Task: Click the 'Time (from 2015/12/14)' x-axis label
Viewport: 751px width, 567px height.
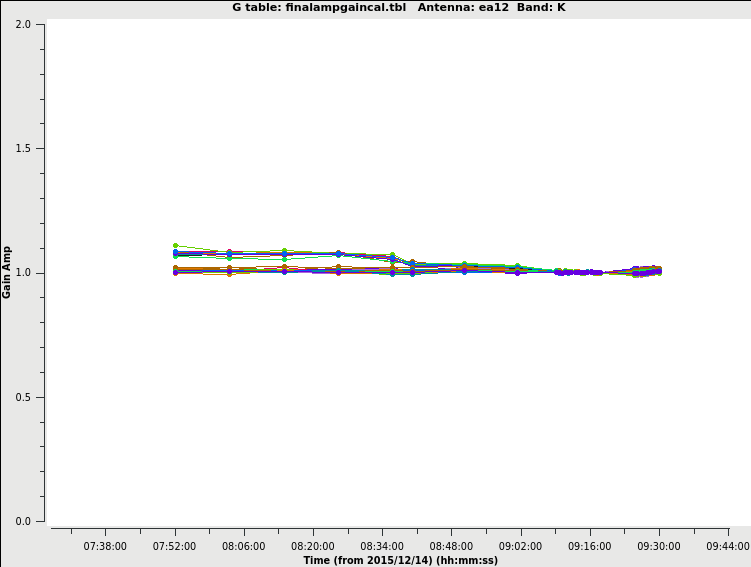Action: tap(400, 560)
